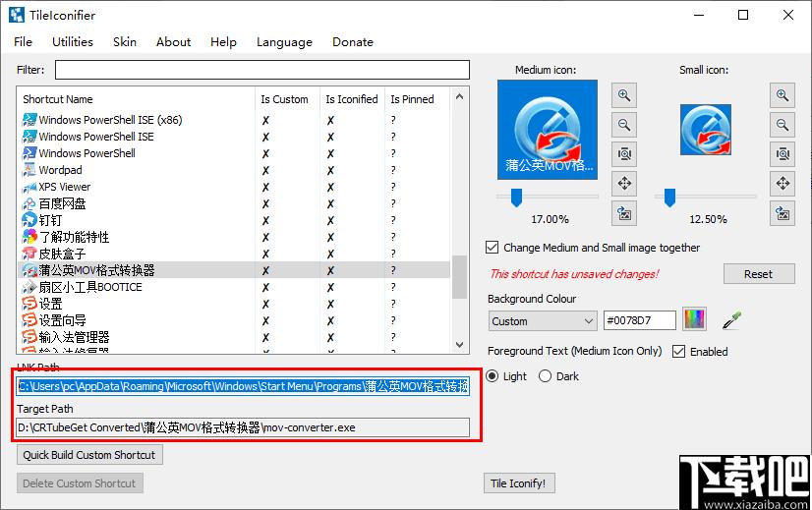The height and width of the screenshot is (510, 812).
Task: Select the 设置向导 shortcut
Action: point(235,320)
